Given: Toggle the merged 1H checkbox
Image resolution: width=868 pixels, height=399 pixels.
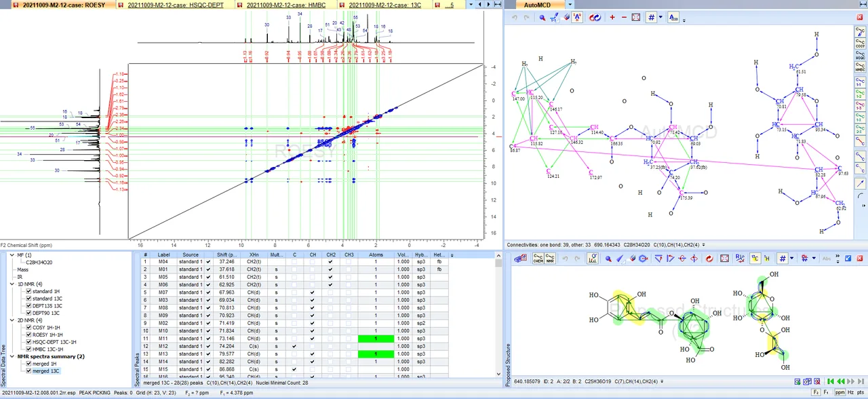Looking at the screenshot, I should click(28, 364).
